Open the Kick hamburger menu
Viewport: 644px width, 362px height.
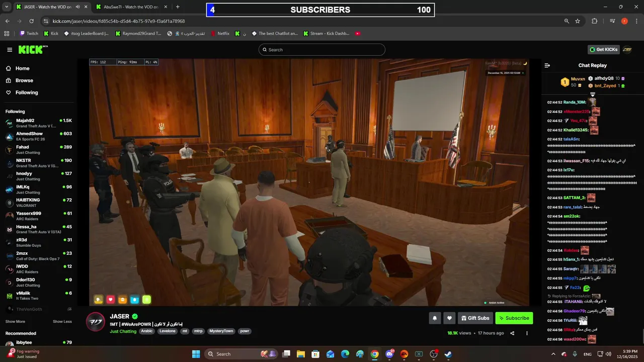(x=10, y=50)
